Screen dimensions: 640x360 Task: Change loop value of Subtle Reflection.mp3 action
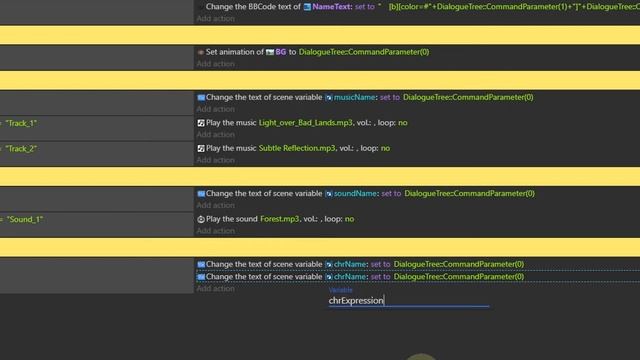pyautogui.click(x=385, y=149)
